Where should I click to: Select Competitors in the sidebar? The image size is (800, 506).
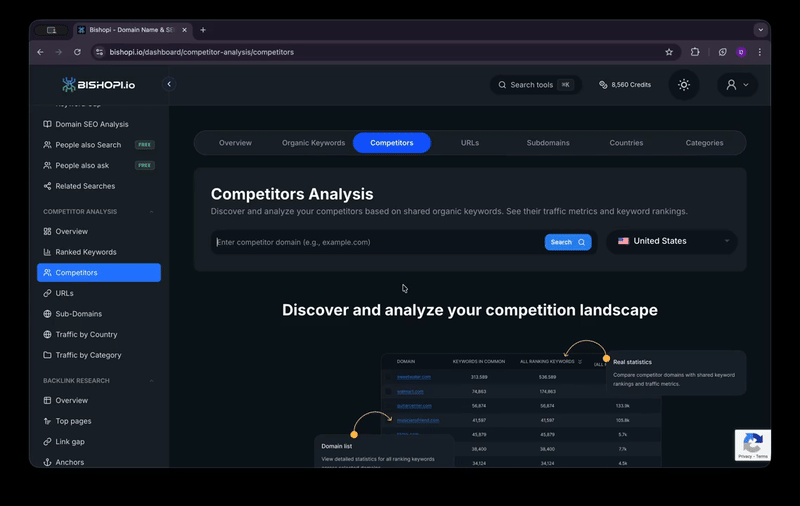point(99,272)
